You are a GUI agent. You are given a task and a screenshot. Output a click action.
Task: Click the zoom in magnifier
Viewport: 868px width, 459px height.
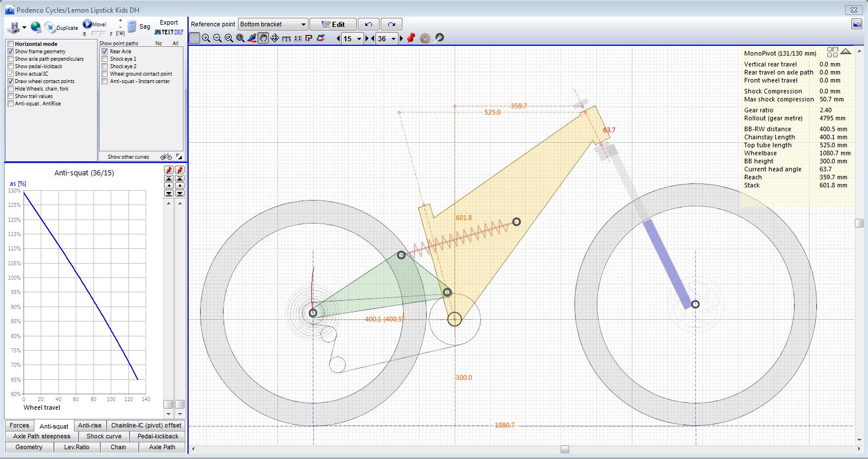pos(206,38)
